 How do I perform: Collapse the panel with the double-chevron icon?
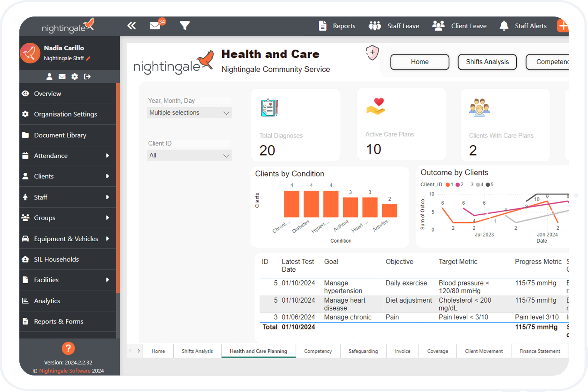coord(132,25)
